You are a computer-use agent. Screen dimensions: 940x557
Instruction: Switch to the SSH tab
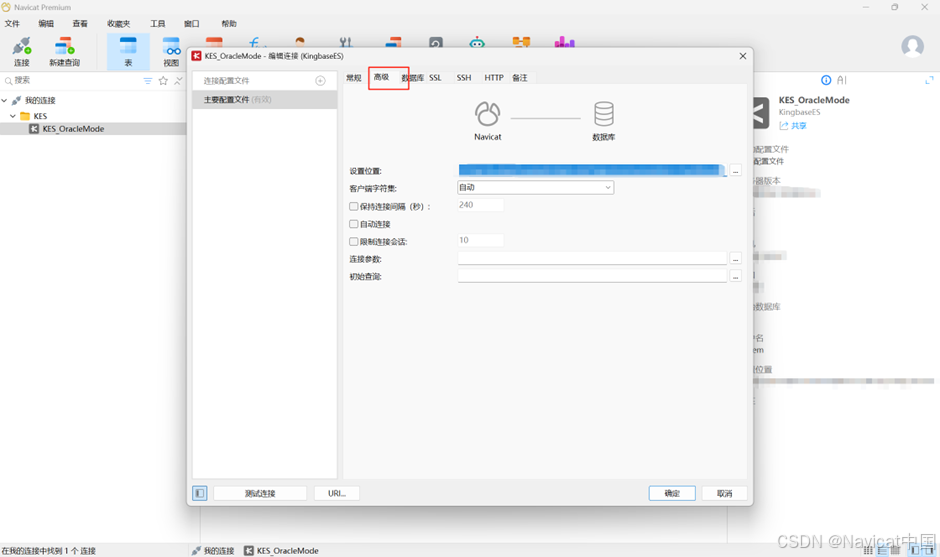(x=463, y=77)
